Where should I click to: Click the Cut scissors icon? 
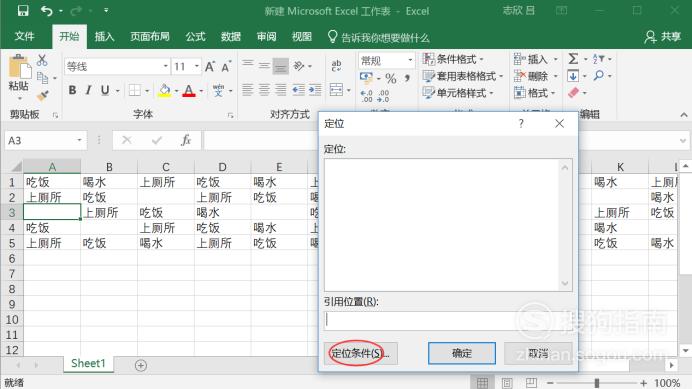tap(42, 60)
